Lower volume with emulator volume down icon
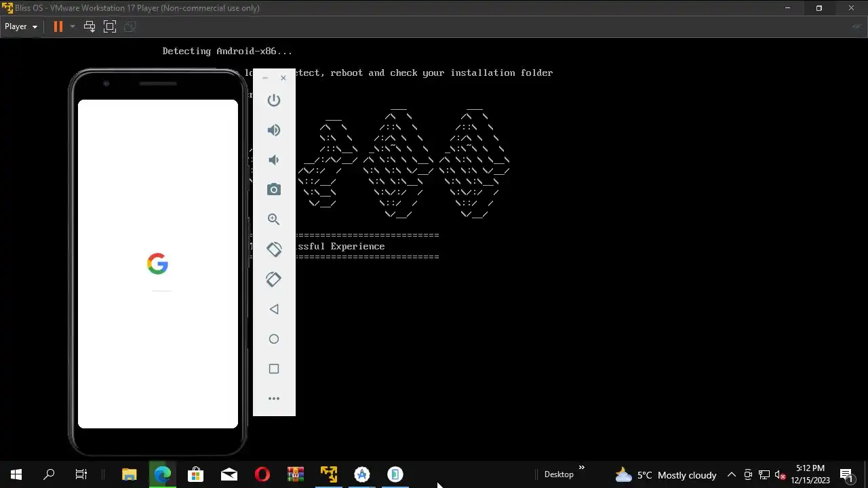The width and height of the screenshot is (868, 488). (x=274, y=160)
